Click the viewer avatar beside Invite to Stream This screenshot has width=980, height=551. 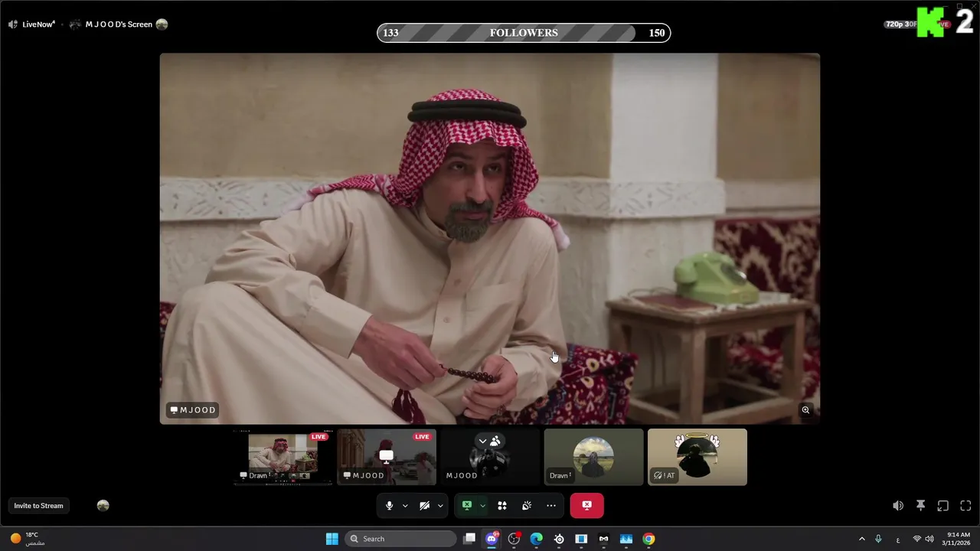tap(103, 506)
